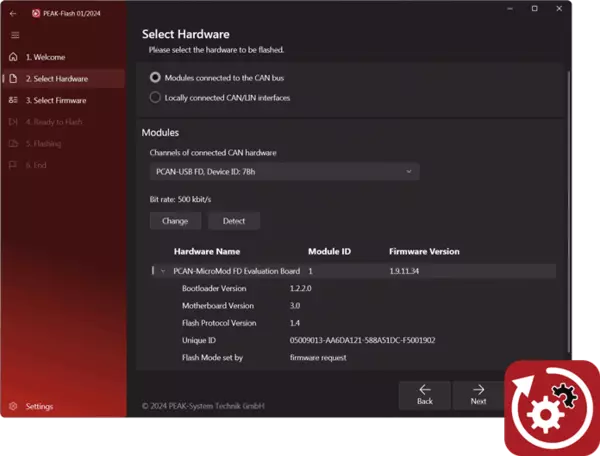Click the Back arrow icon
The width and height of the screenshot is (600, 456).
pos(425,389)
